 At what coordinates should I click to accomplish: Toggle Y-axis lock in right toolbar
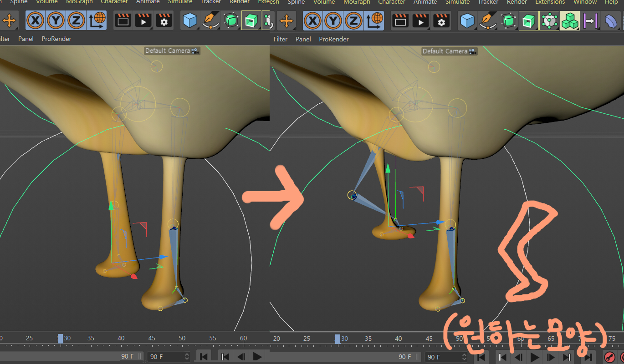tap(333, 21)
